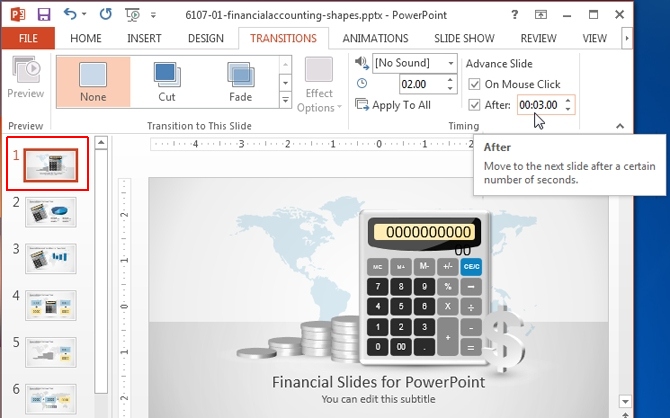Click the slide title 'Financial Slides for PowerPoint'
This screenshot has height=418, width=670.
pos(378,382)
